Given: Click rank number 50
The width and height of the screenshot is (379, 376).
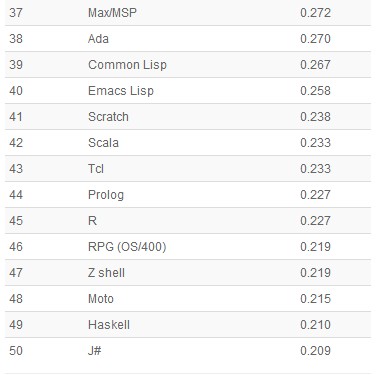Looking at the screenshot, I should (16, 351).
